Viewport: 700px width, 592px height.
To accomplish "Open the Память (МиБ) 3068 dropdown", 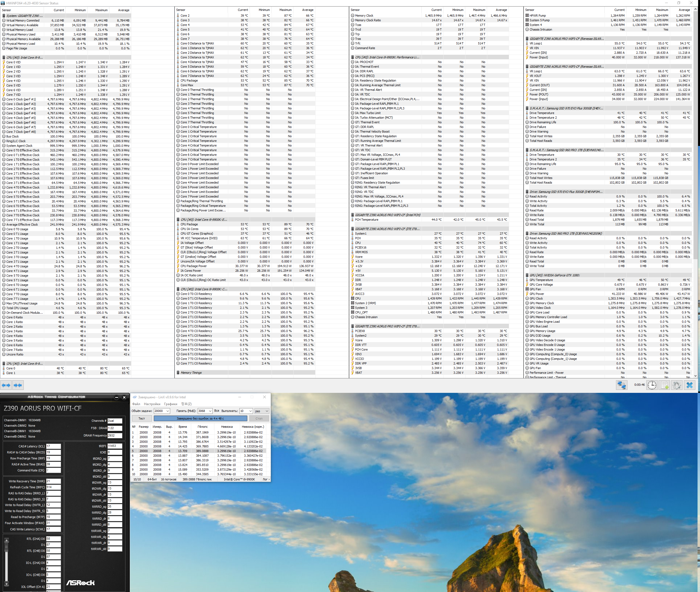I will tap(210, 411).
